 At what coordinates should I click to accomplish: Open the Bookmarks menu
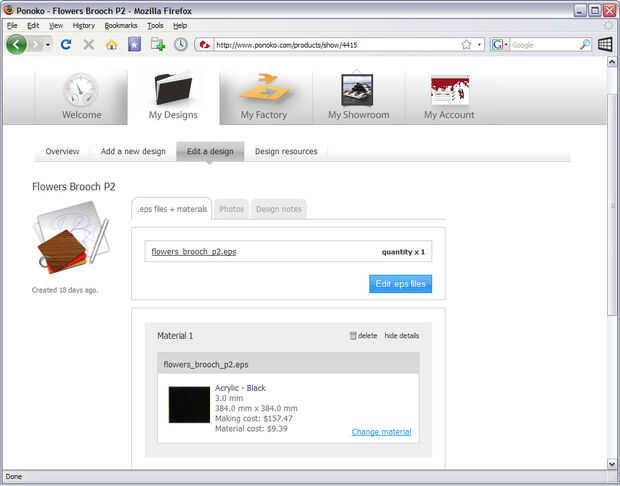click(x=121, y=26)
